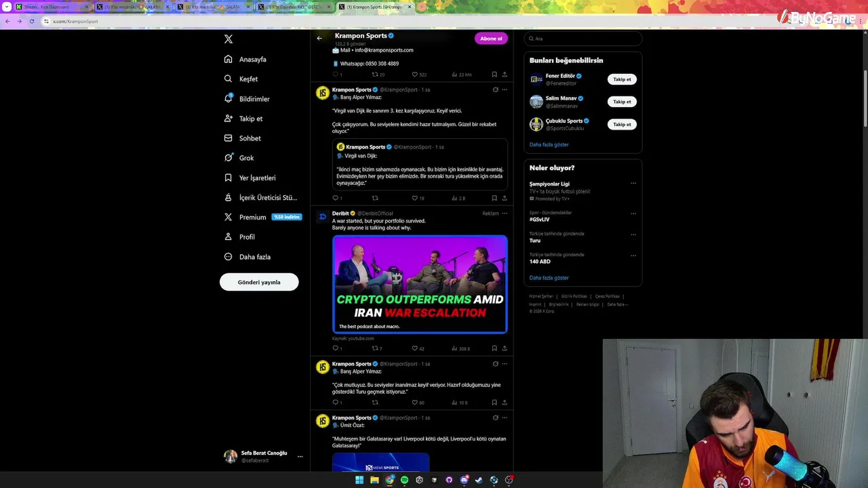
Task: Open more menu on Deribit ad
Action: pyautogui.click(x=505, y=213)
